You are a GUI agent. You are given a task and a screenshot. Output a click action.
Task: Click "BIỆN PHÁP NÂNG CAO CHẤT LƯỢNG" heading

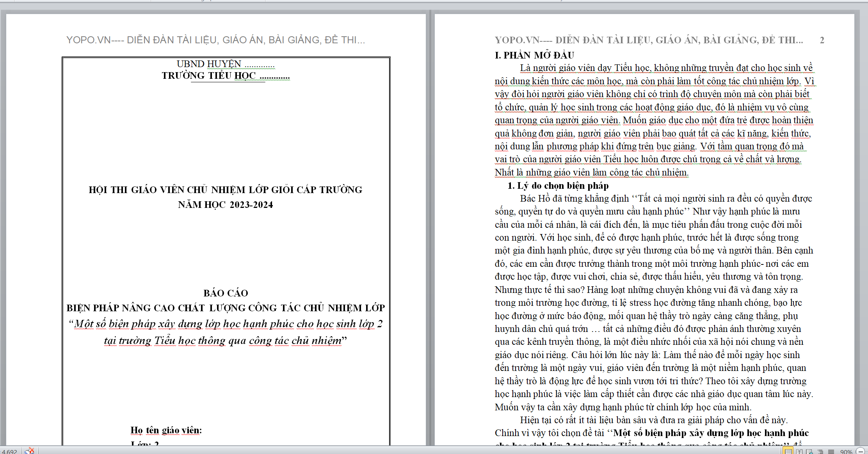coord(226,308)
